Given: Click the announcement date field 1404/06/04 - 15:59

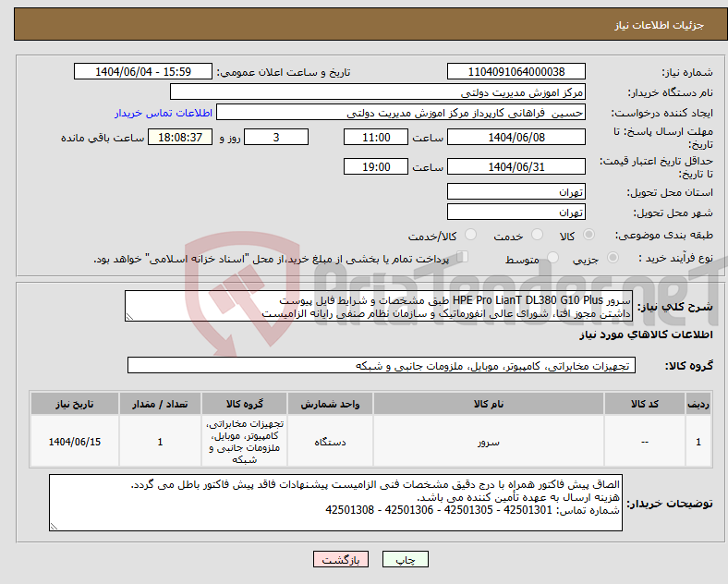Looking at the screenshot, I should coord(143,72).
